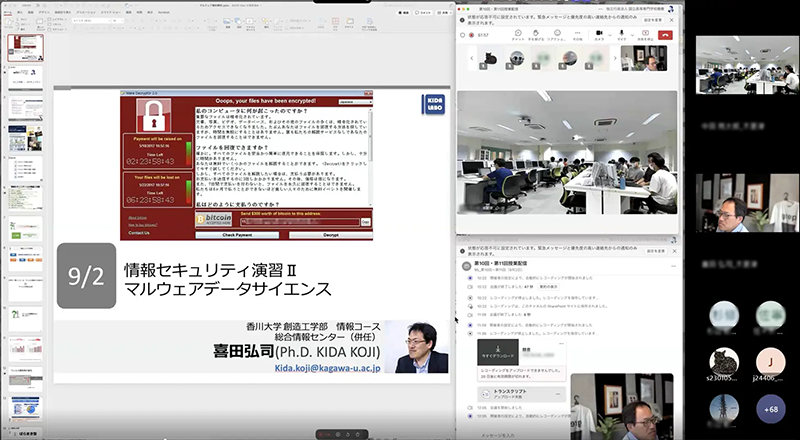This screenshot has width=800, height=440.
Task: Open the Acrobat ribbon tab
Action: (x=164, y=11)
